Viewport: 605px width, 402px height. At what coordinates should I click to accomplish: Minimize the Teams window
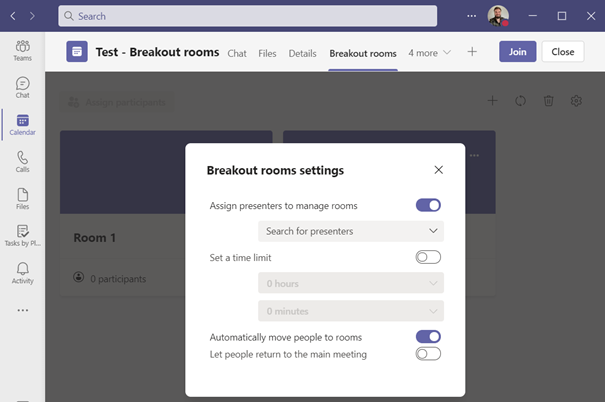pyautogui.click(x=533, y=16)
